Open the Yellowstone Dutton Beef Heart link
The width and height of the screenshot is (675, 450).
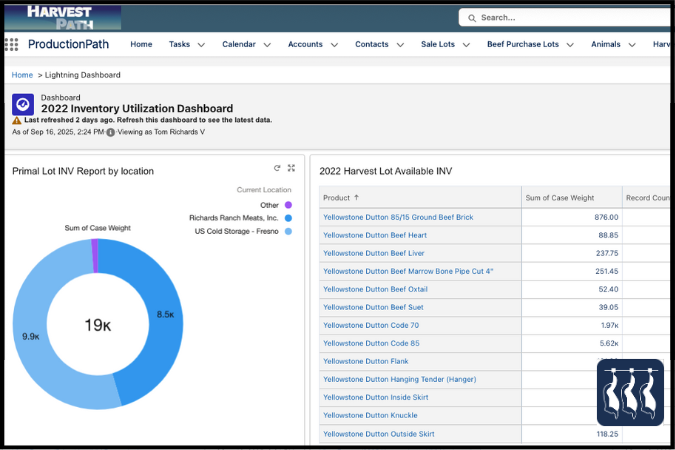point(375,236)
